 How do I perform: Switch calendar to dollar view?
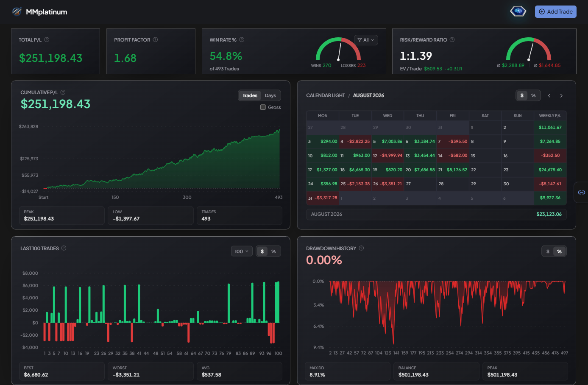(522, 96)
